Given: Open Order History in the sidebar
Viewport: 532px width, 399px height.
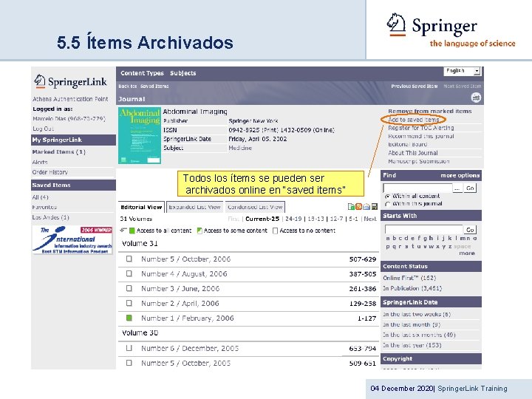Looking at the screenshot, I should [x=50, y=172].
